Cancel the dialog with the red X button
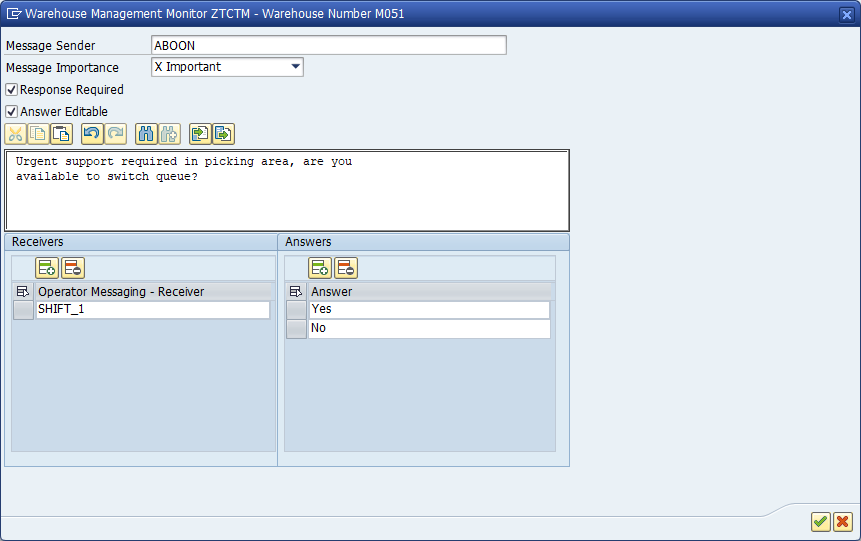This screenshot has width=861, height=541. pos(842,522)
